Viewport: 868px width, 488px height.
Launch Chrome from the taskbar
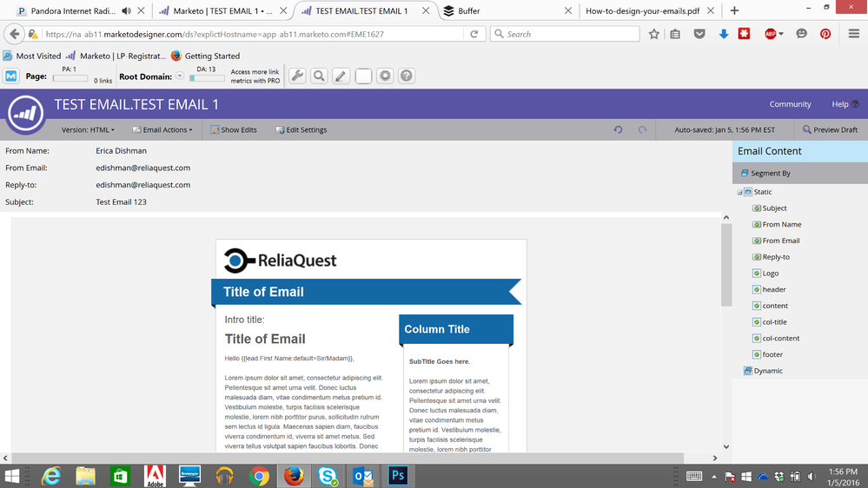[259, 475]
